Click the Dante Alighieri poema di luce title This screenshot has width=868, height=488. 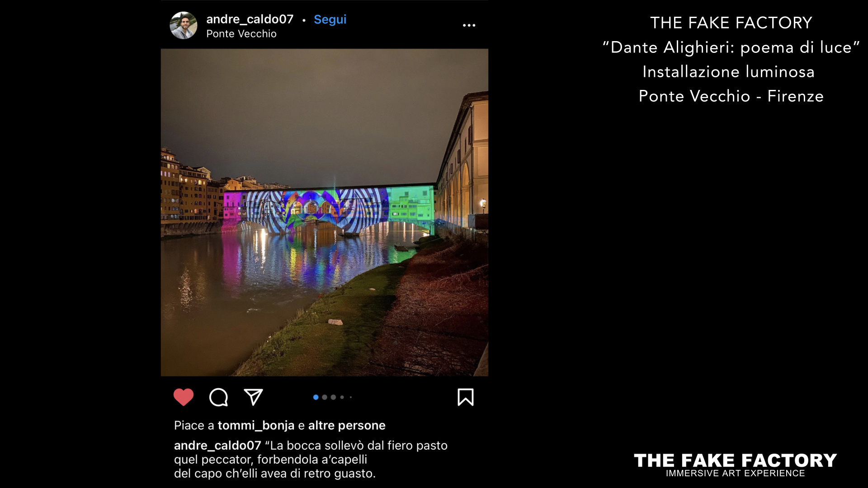[x=731, y=47]
